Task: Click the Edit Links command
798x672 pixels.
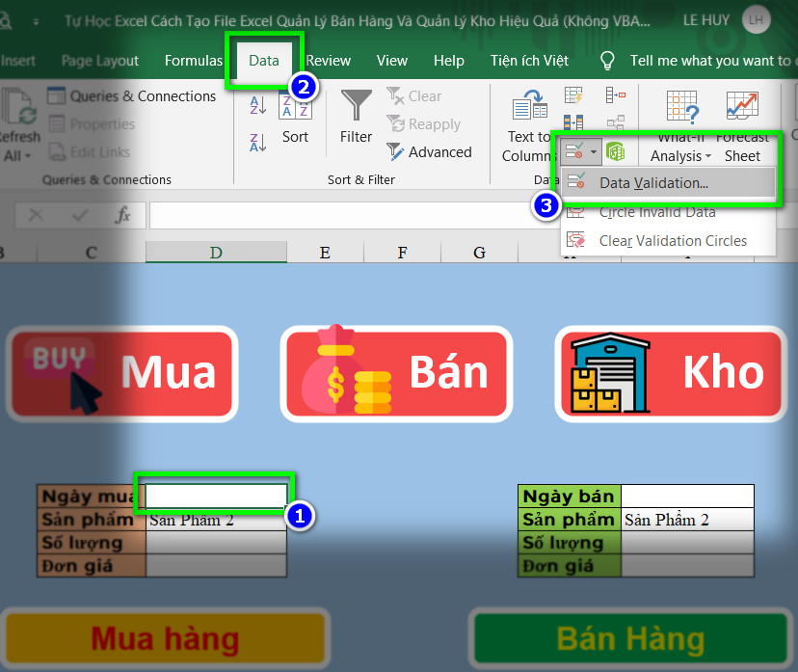Action: pos(90,152)
